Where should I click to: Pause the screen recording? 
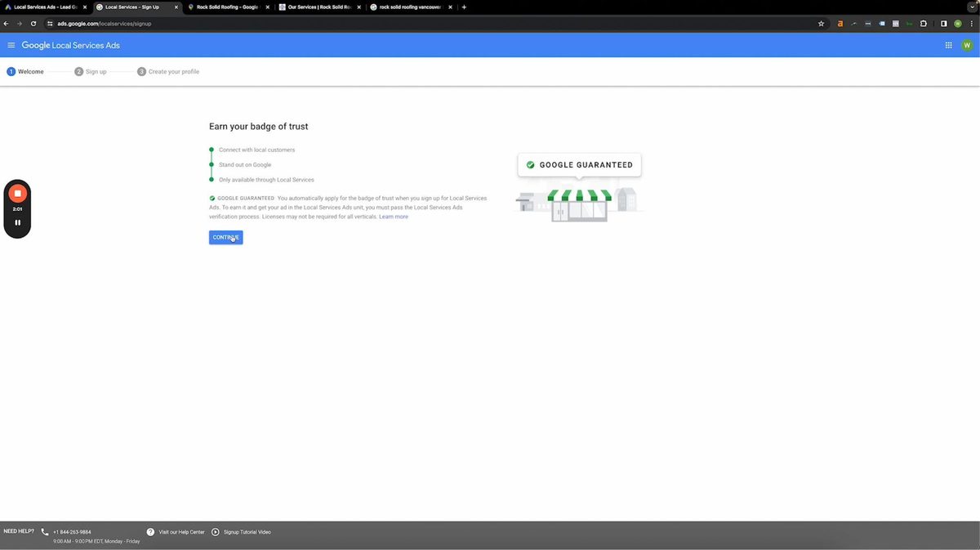coord(17,222)
